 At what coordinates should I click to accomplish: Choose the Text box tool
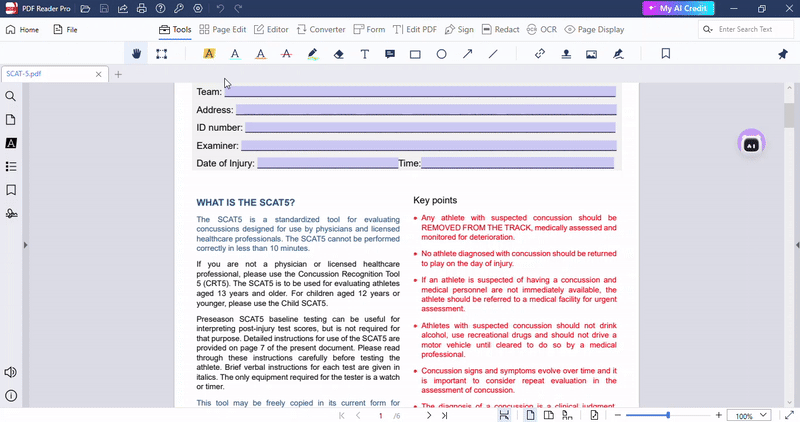tap(364, 54)
